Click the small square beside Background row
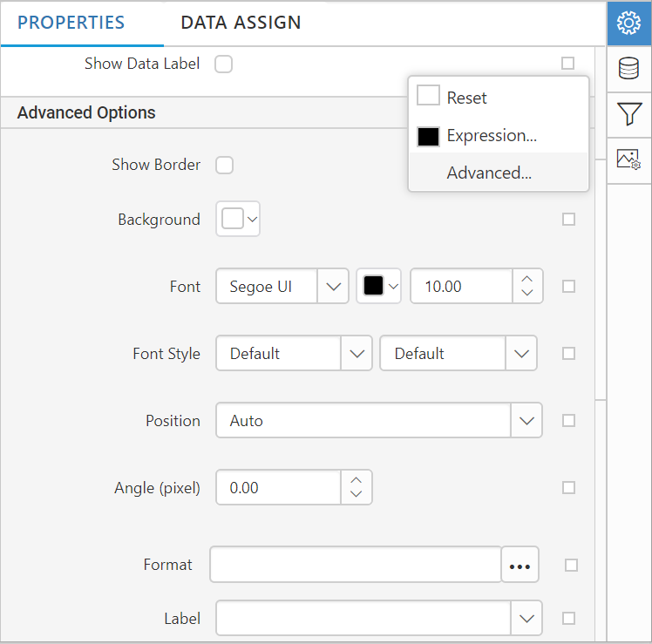 (x=568, y=220)
